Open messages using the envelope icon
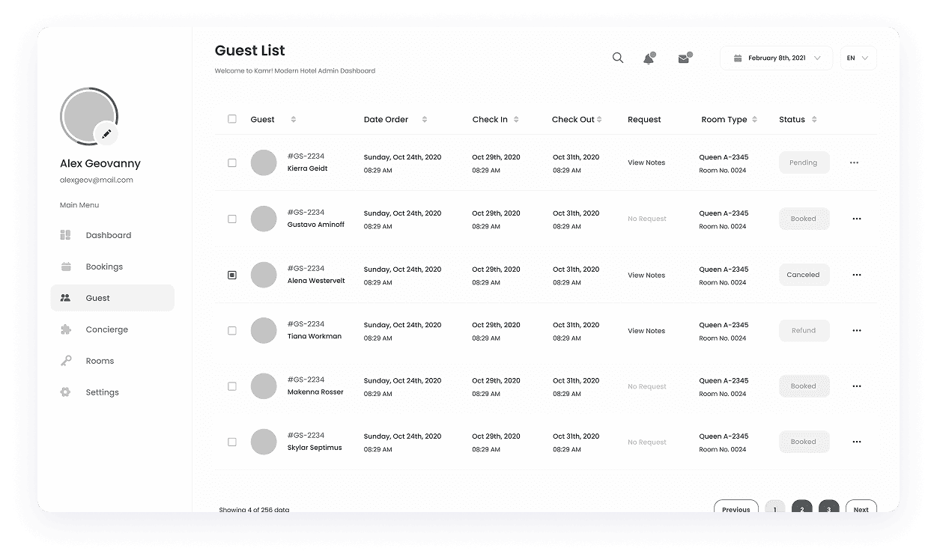The width and height of the screenshot is (937, 560). tap(682, 58)
